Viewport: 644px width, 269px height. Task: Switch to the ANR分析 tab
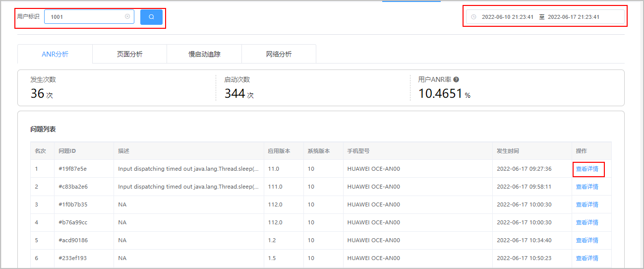point(55,54)
